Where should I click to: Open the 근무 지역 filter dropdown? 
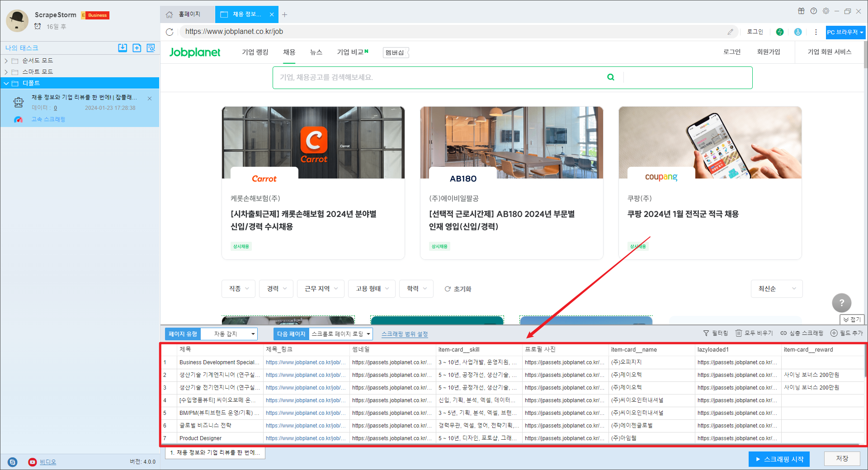pos(321,289)
